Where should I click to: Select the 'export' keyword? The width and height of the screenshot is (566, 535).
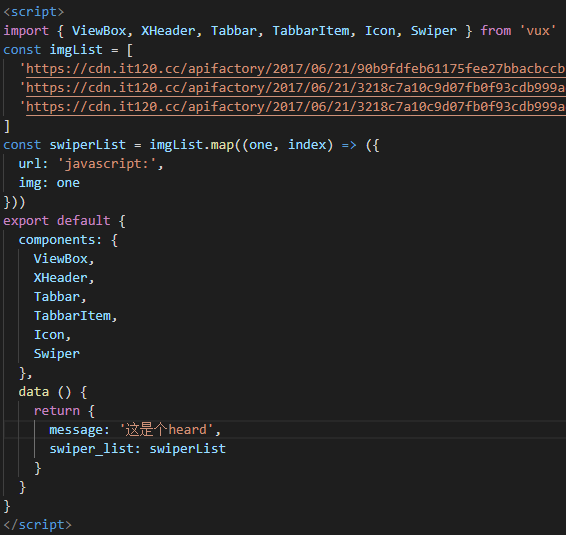pyautogui.click(x=26, y=221)
